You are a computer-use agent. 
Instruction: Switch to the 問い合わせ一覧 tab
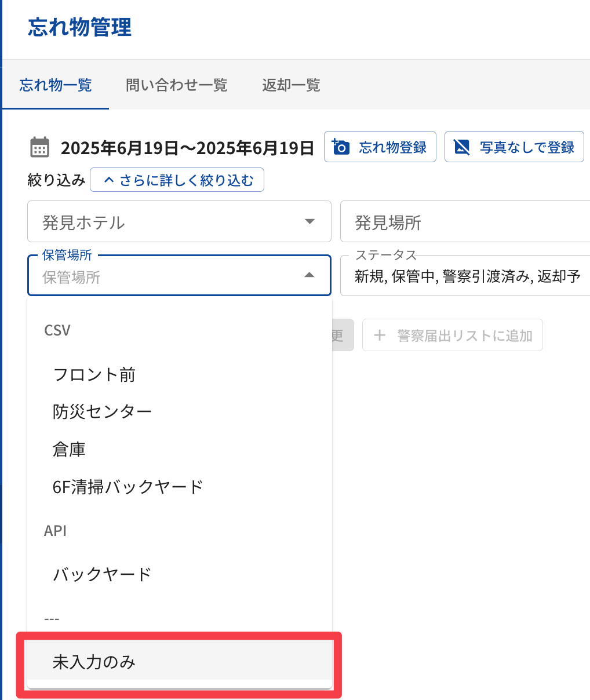pos(176,85)
